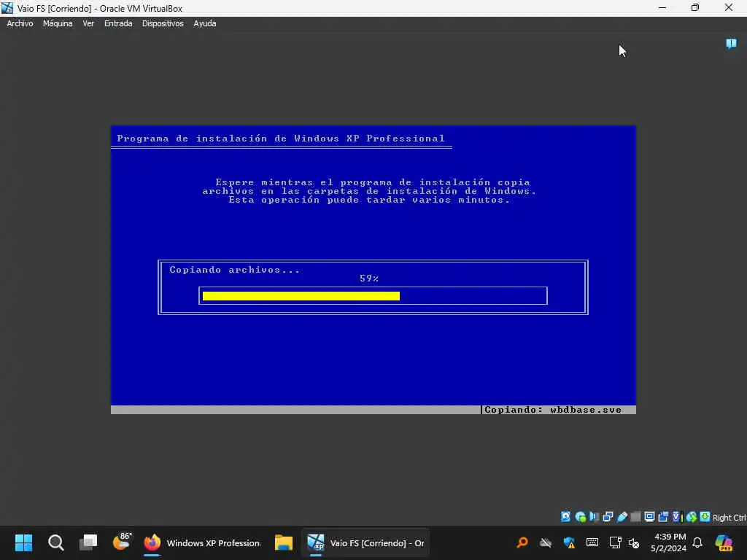Click the USB devices indicator
The width and height of the screenshot is (747, 560).
(622, 517)
